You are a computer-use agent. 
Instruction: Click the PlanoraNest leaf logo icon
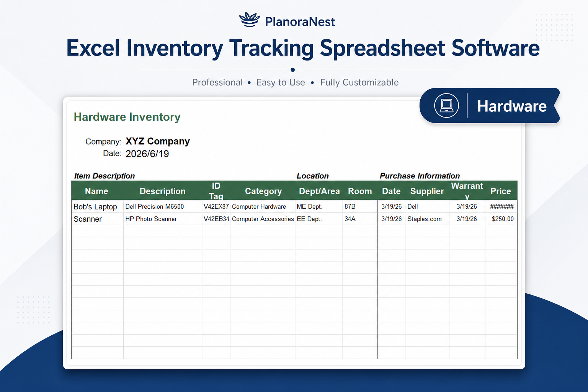click(x=249, y=20)
